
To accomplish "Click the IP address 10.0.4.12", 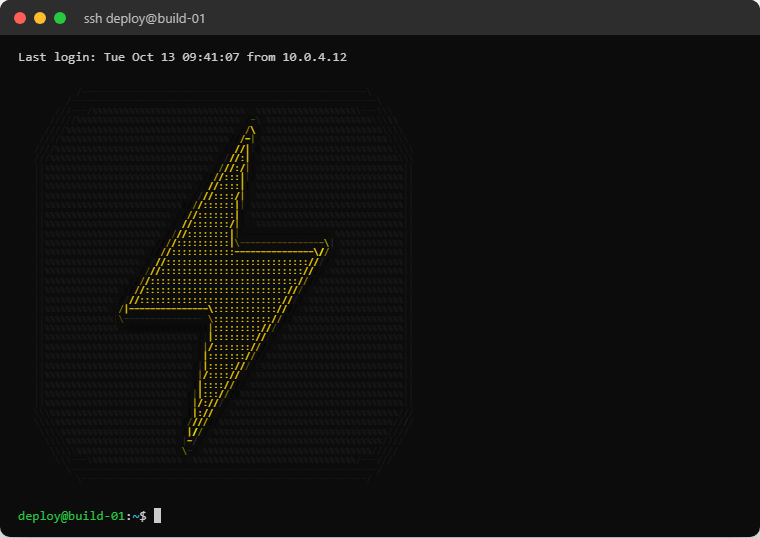I will [x=315, y=57].
